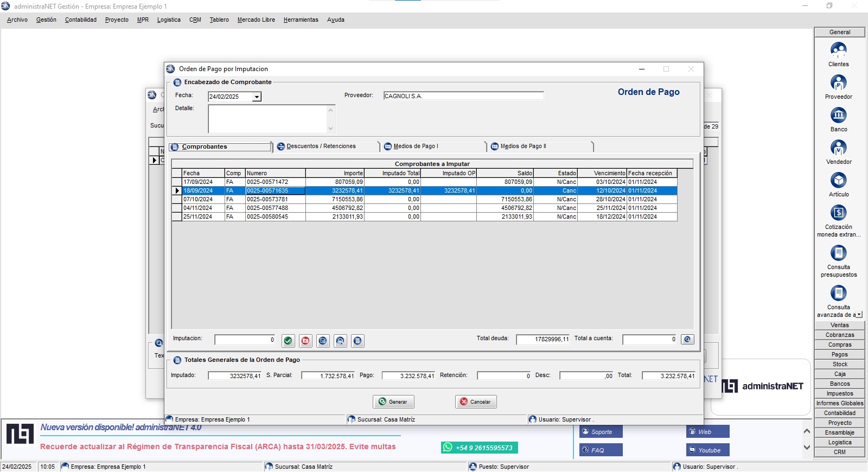Screen dimensions: 868x472
Task: Click the Cancelar button
Action: 476,401
